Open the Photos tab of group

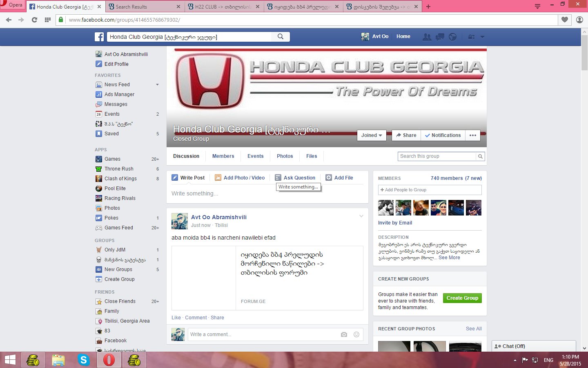point(285,156)
